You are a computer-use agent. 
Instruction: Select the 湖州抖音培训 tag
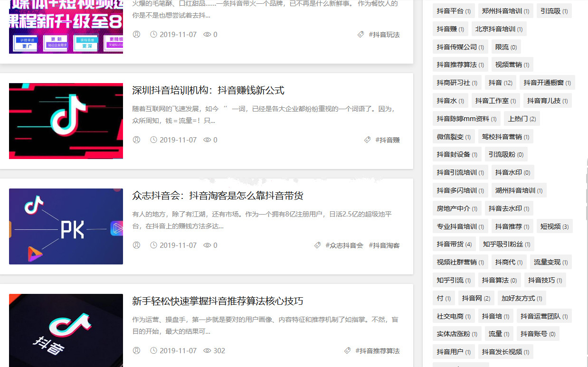tap(519, 190)
